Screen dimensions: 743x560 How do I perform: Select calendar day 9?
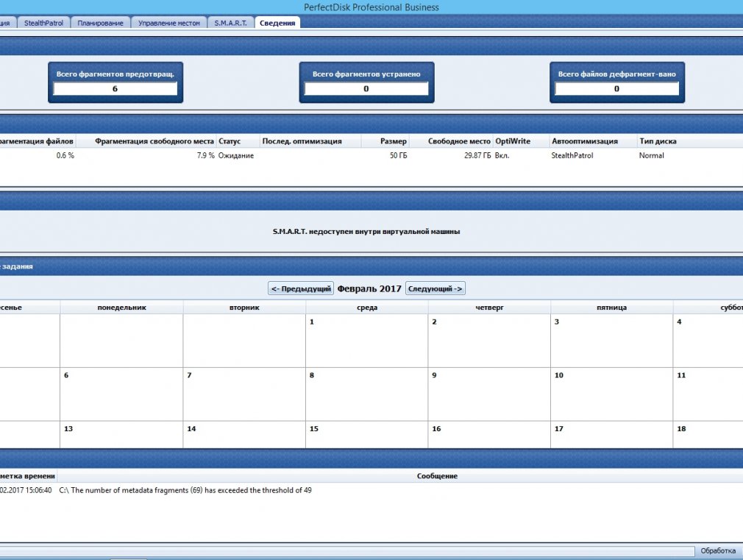click(489, 394)
